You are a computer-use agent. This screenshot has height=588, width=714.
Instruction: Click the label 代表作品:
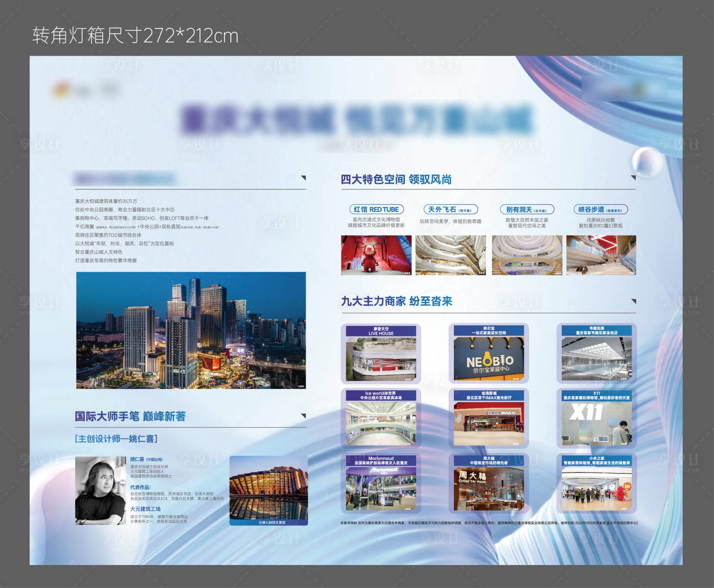click(141, 487)
